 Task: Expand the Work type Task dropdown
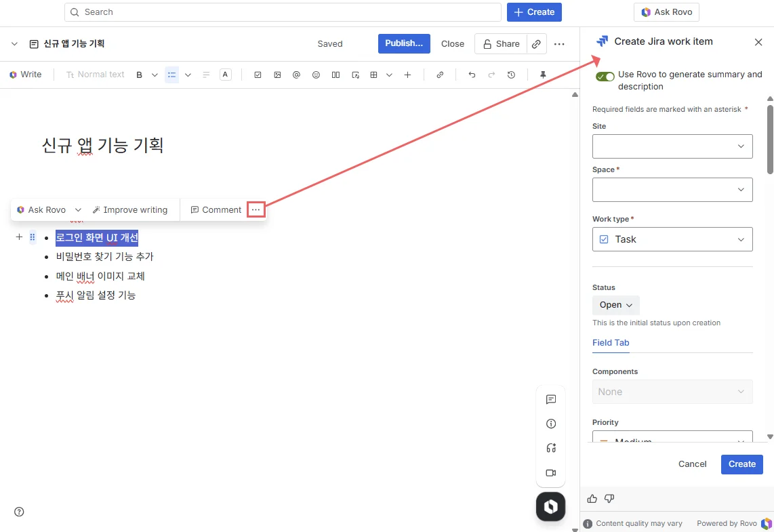(672, 239)
